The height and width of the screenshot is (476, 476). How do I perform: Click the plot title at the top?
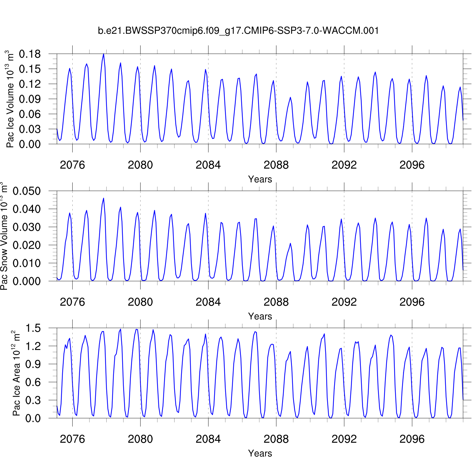pyautogui.click(x=238, y=31)
